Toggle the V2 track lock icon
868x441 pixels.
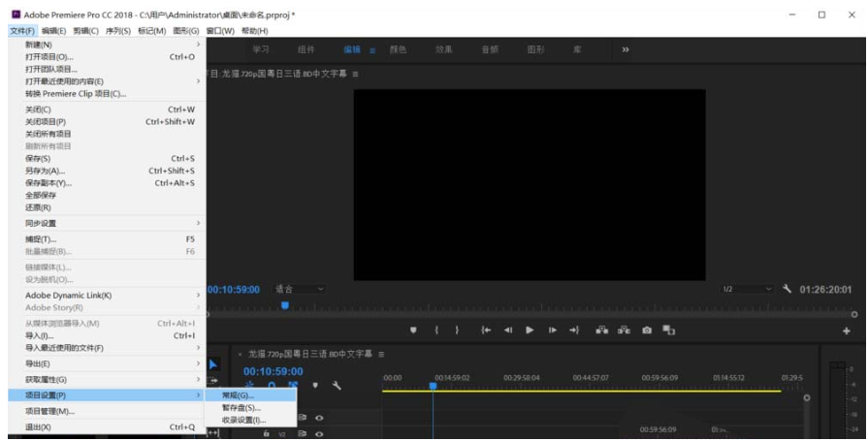click(x=267, y=434)
